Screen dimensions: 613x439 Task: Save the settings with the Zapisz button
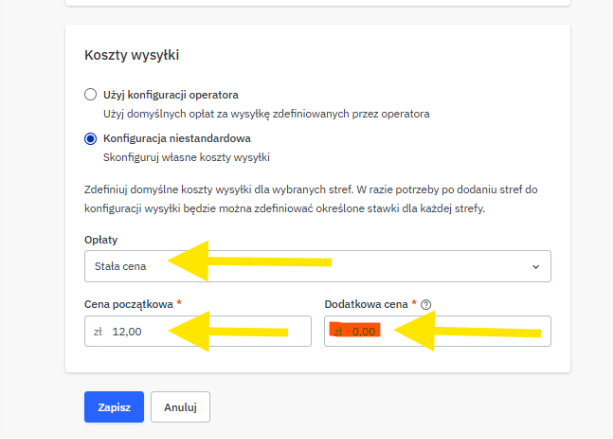pyautogui.click(x=114, y=407)
